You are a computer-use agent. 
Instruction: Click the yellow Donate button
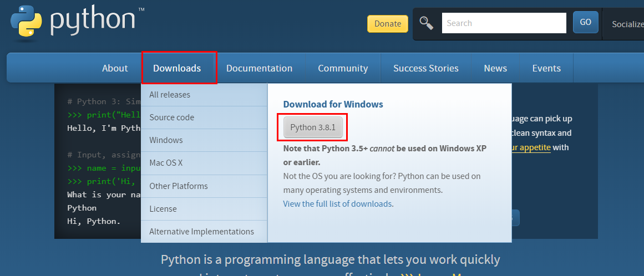387,24
